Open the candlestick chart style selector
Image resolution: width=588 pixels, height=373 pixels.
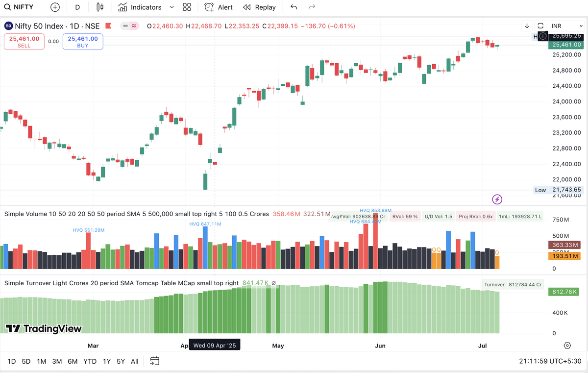click(100, 7)
